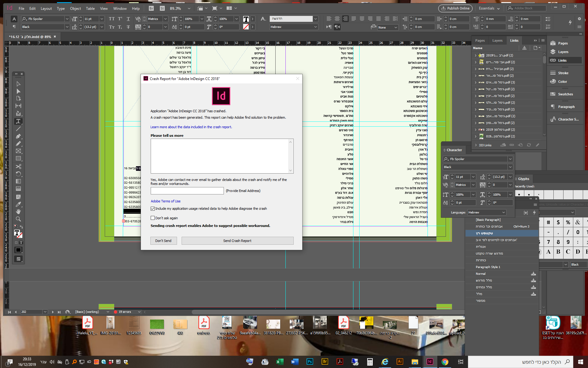Open the Object menu
This screenshot has width=588, height=368.
pos(75,8)
